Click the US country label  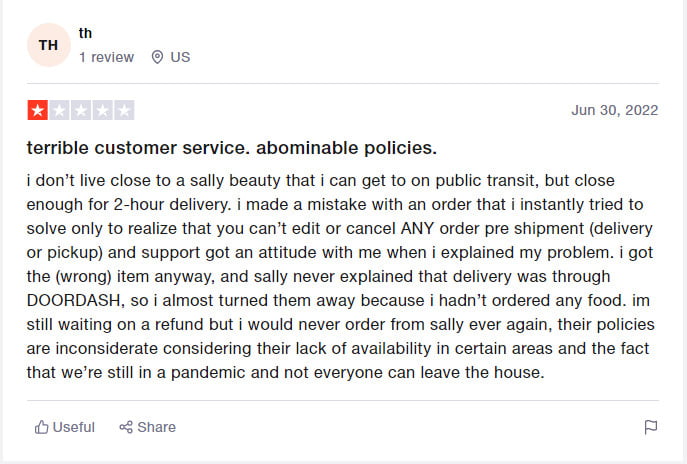pos(180,57)
